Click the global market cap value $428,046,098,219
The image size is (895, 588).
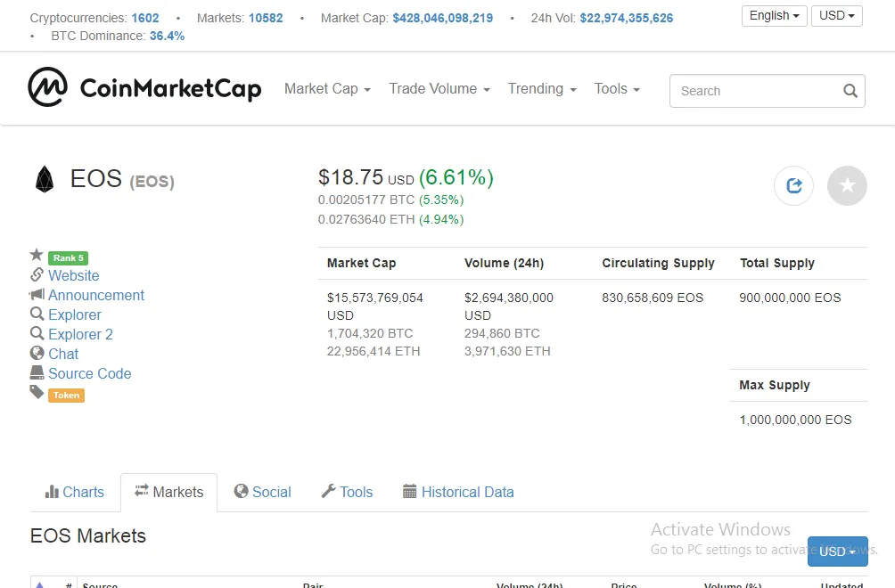click(x=442, y=18)
